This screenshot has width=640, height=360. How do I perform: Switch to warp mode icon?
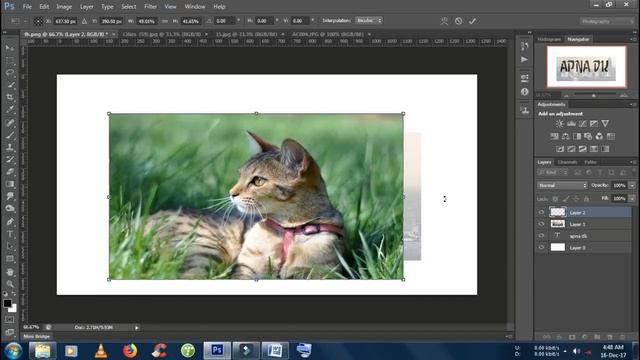tap(444, 21)
